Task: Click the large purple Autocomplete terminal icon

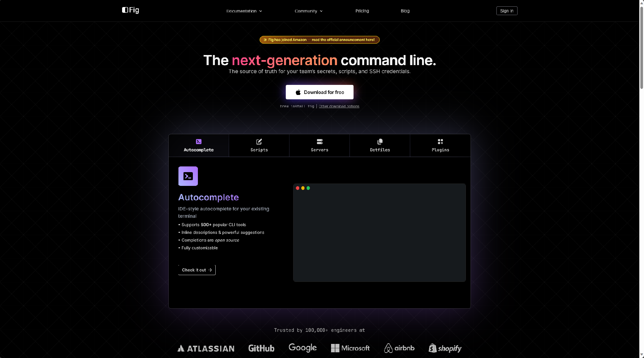Action: [x=188, y=176]
